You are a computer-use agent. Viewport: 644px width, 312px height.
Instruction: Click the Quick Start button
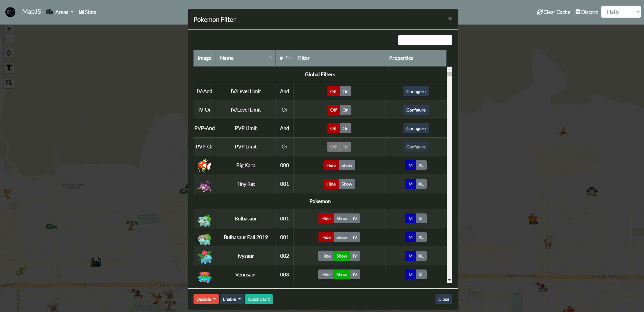pyautogui.click(x=259, y=299)
